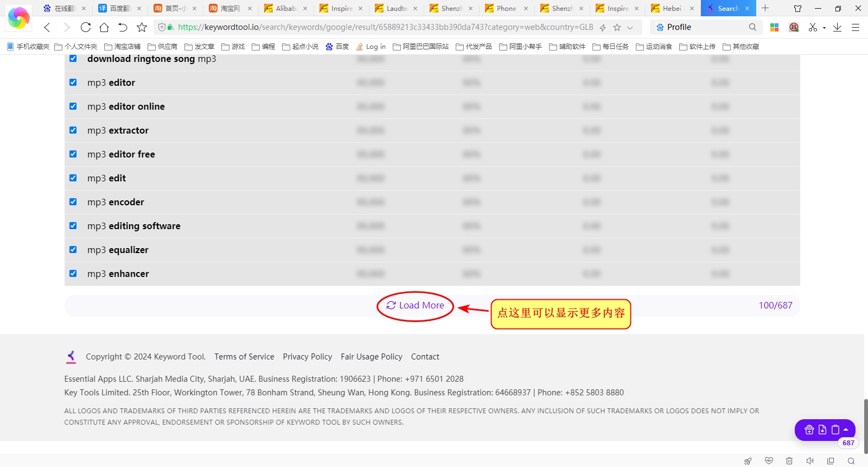Open the browser home page
Image resolution: width=868 pixels, height=467 pixels.
104,27
